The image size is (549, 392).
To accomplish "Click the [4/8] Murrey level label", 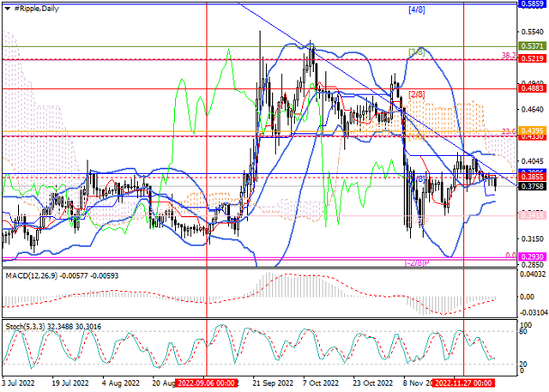I will [x=417, y=10].
